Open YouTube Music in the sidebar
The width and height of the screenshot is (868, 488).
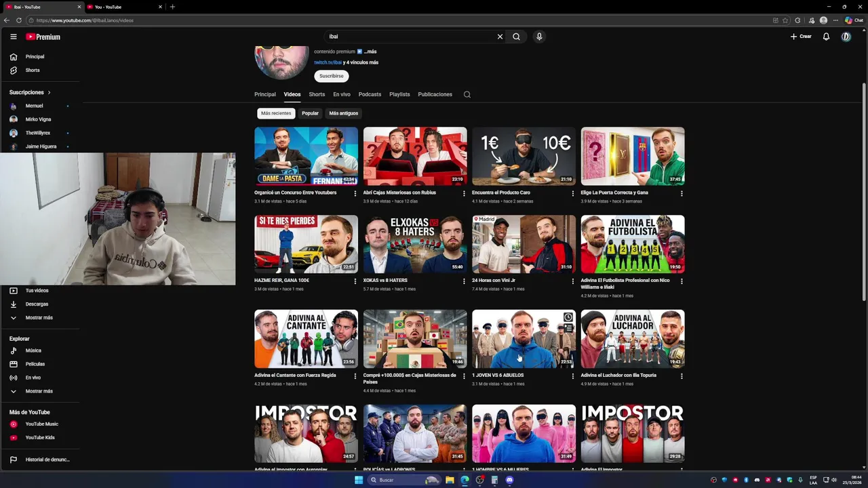(x=42, y=424)
